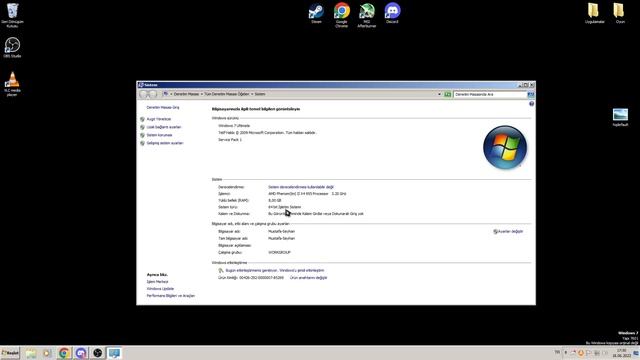Click the green refresh button beside address bar

[x=447, y=94]
